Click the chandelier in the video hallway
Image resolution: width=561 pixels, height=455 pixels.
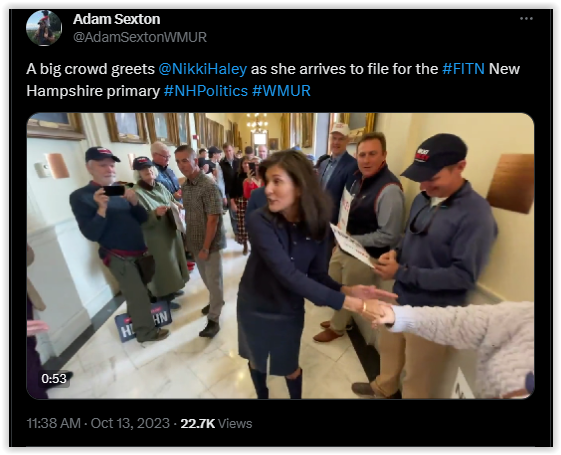point(257,122)
